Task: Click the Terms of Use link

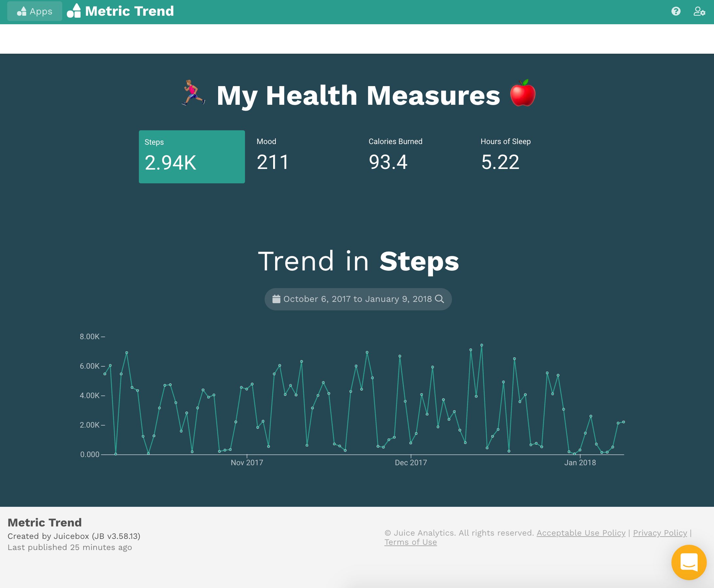Action: tap(410, 542)
